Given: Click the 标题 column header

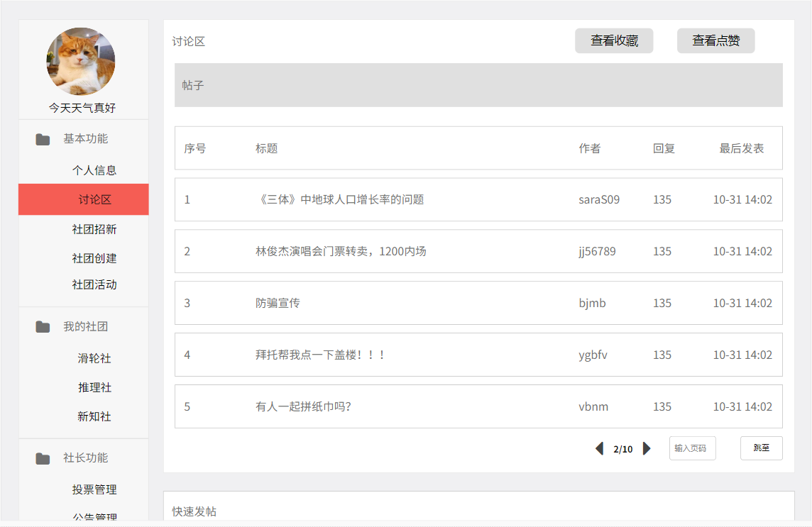Looking at the screenshot, I should coord(267,148).
